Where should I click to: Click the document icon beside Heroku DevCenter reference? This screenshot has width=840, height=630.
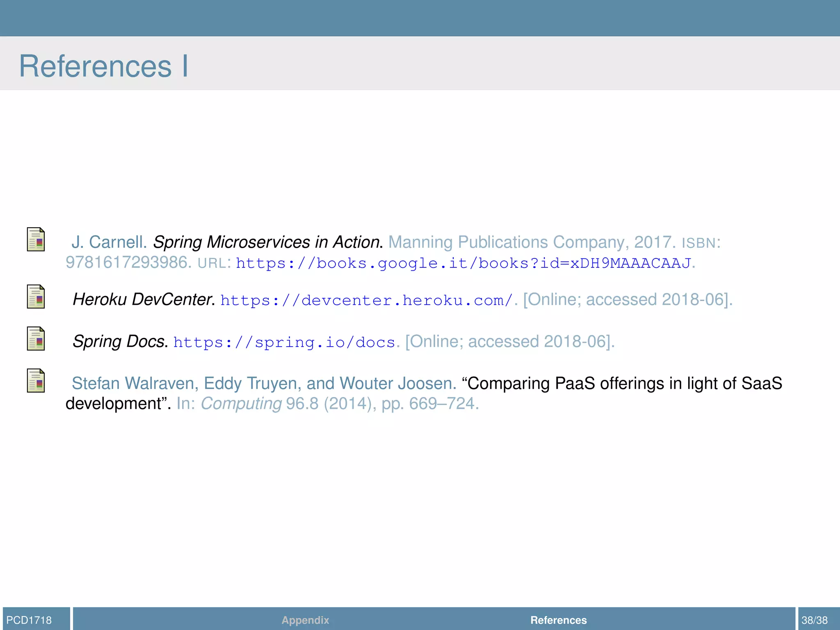(36, 297)
